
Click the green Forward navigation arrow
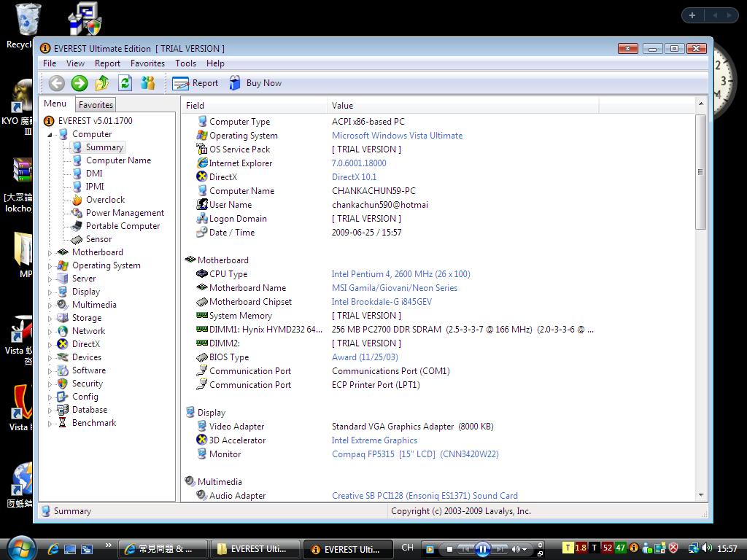[80, 83]
